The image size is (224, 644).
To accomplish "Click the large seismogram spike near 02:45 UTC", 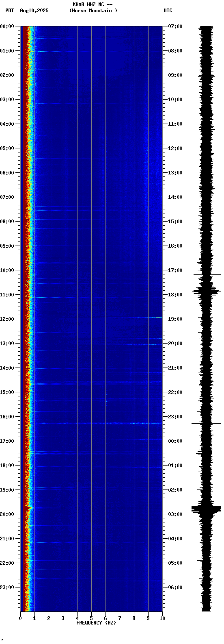I will point(207,509).
